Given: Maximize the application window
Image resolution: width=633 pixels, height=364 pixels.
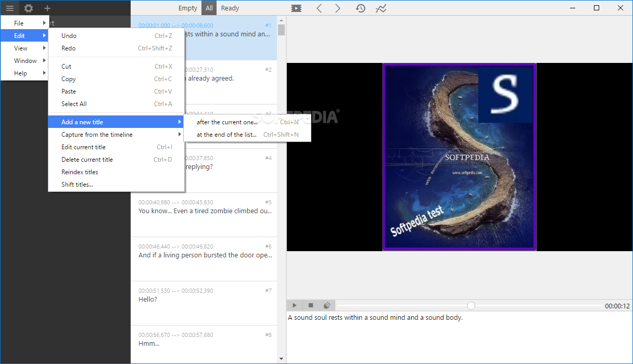Looking at the screenshot, I should tap(597, 8).
